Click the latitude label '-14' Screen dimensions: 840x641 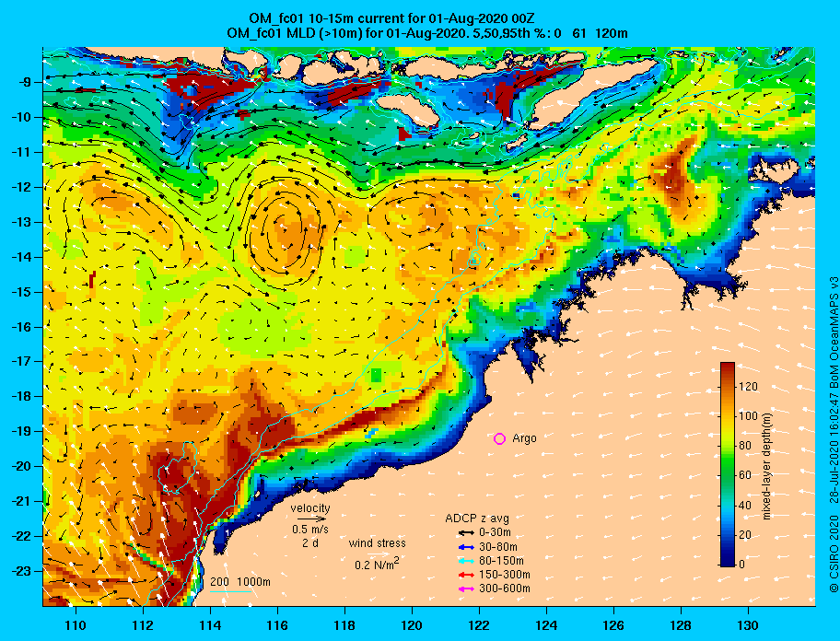tap(21, 257)
